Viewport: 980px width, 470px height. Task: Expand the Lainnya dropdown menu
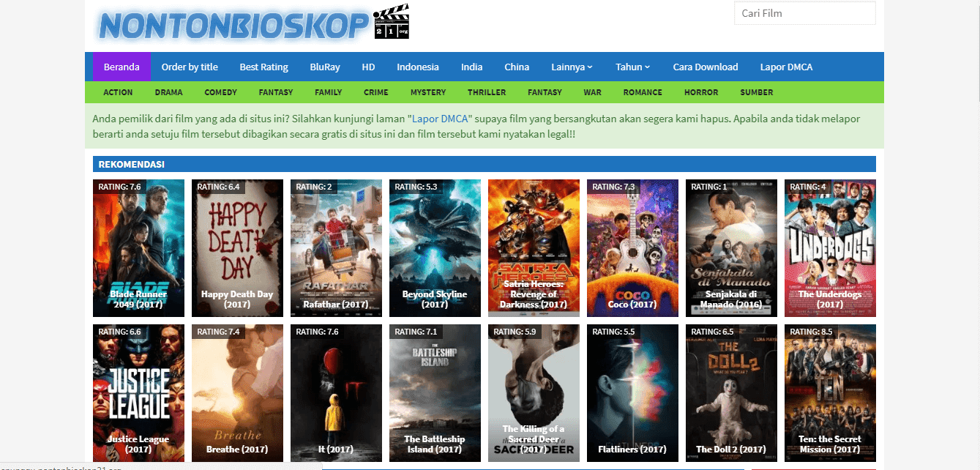pos(572,67)
